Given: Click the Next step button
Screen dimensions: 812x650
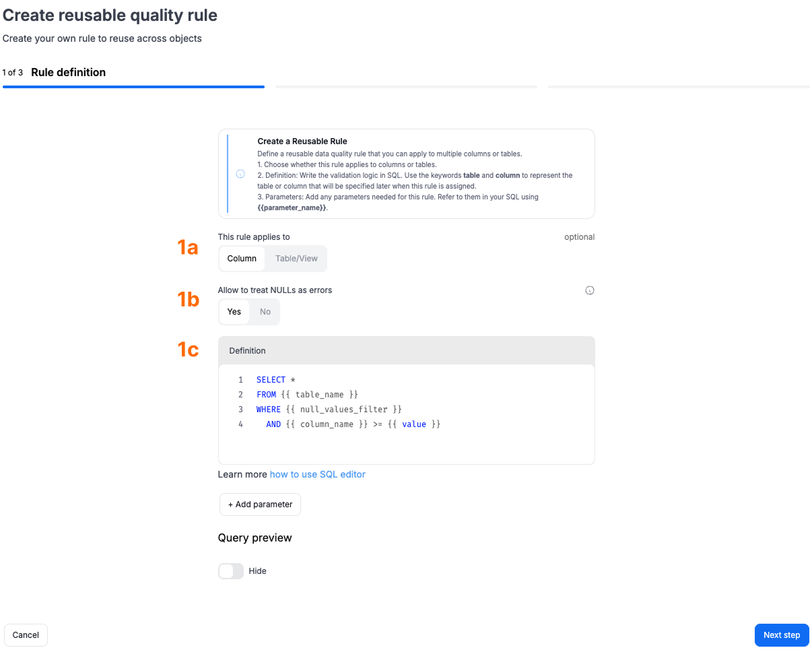Looking at the screenshot, I should coord(782,635).
